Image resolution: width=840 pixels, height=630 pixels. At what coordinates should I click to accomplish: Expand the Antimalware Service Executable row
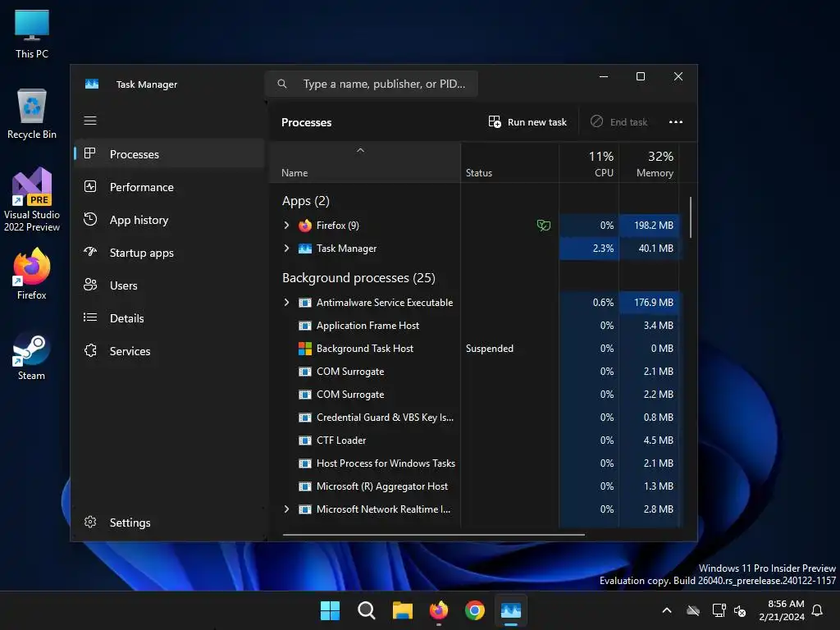pos(286,303)
